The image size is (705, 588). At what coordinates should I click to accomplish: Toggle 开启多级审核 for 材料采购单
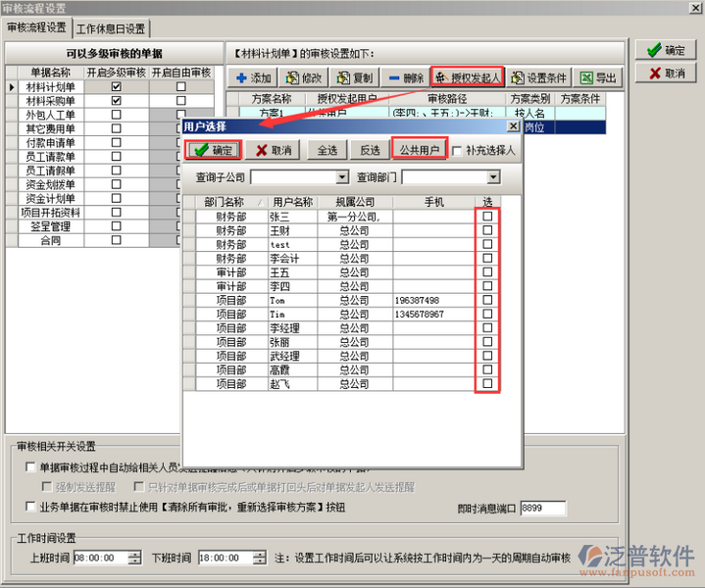pos(117,101)
